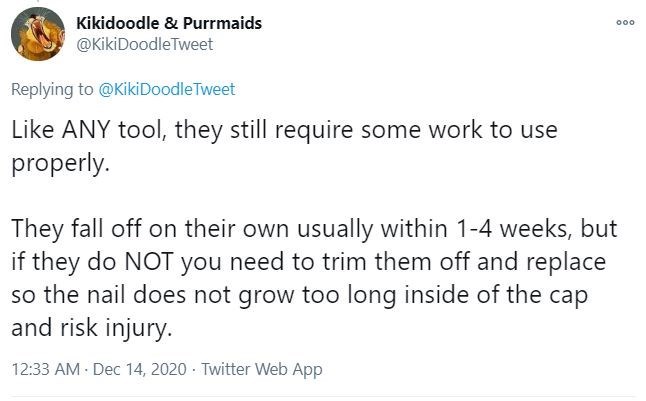
Task: Click the Dec 14, 2020 date
Action: [x=140, y=369]
